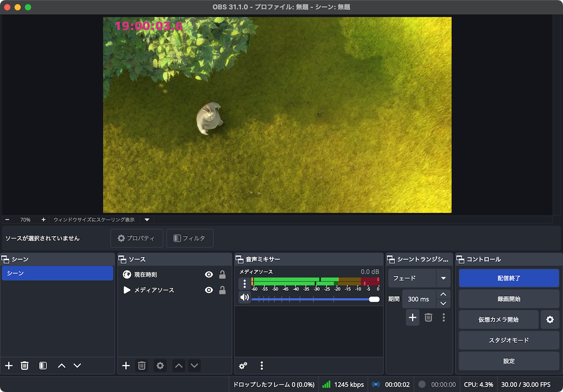Open source properties gear in Sources panel
This screenshot has height=392, width=563.
tap(160, 366)
